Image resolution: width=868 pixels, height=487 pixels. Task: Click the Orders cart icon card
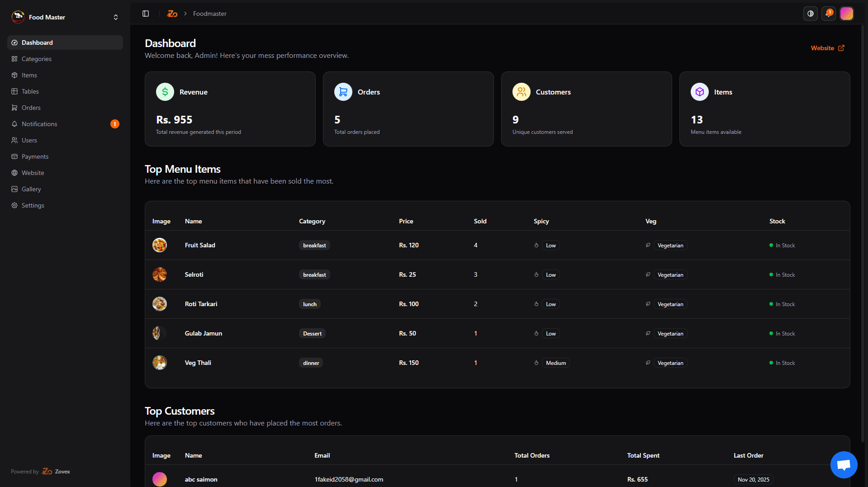(343, 92)
